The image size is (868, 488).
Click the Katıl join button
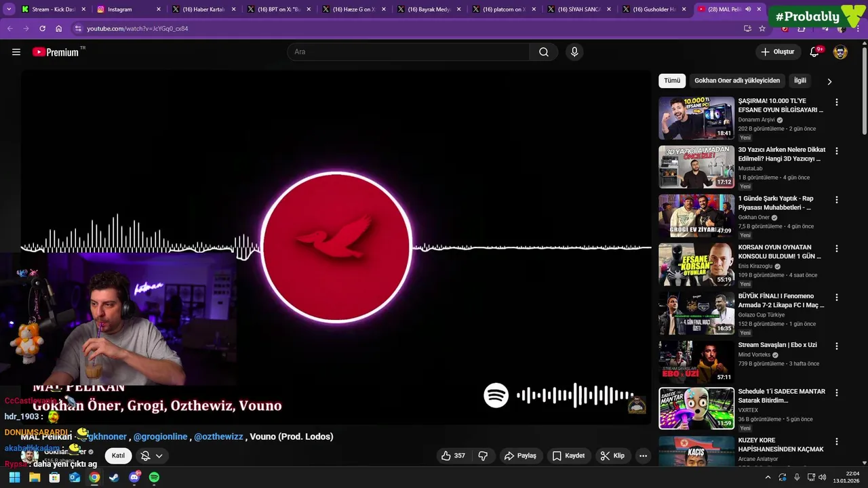click(118, 455)
